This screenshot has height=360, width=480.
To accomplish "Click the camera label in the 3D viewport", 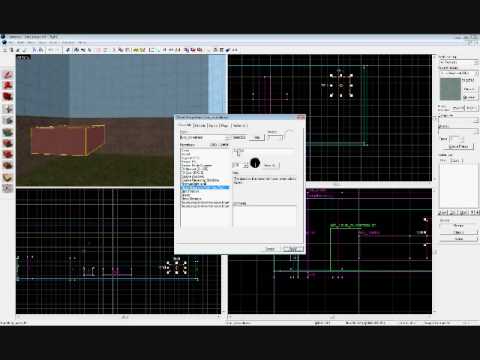I will (24, 58).
